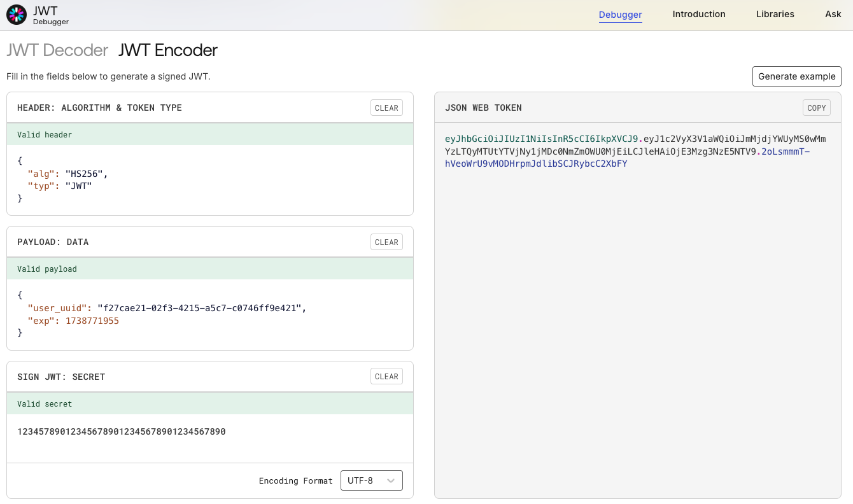
Task: Open the Libraries nav item
Action: click(x=775, y=14)
